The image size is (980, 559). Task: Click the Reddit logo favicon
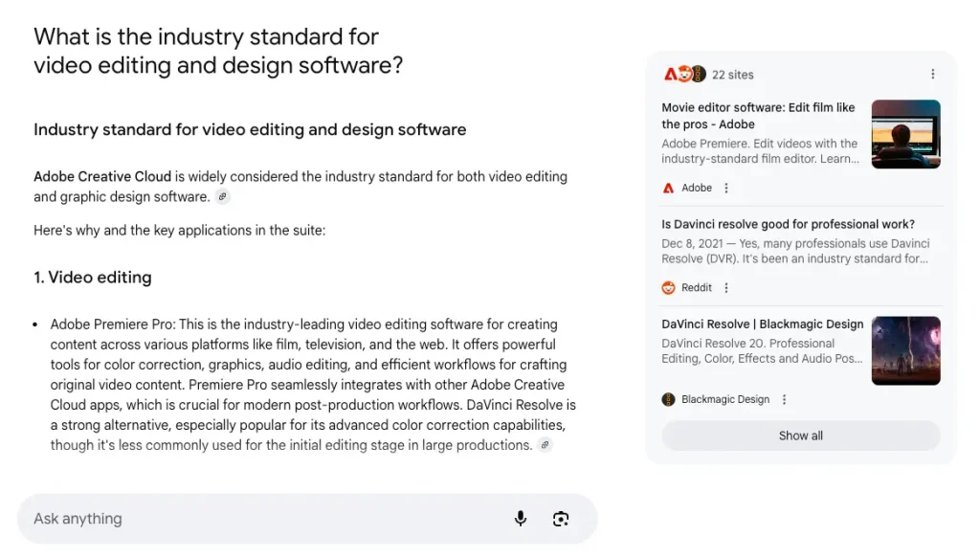[x=668, y=287]
